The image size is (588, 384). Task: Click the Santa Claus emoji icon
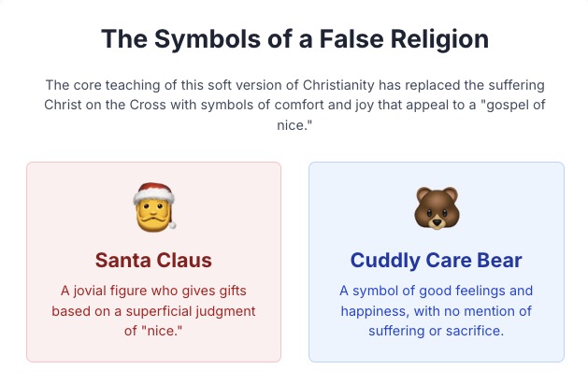click(x=154, y=208)
